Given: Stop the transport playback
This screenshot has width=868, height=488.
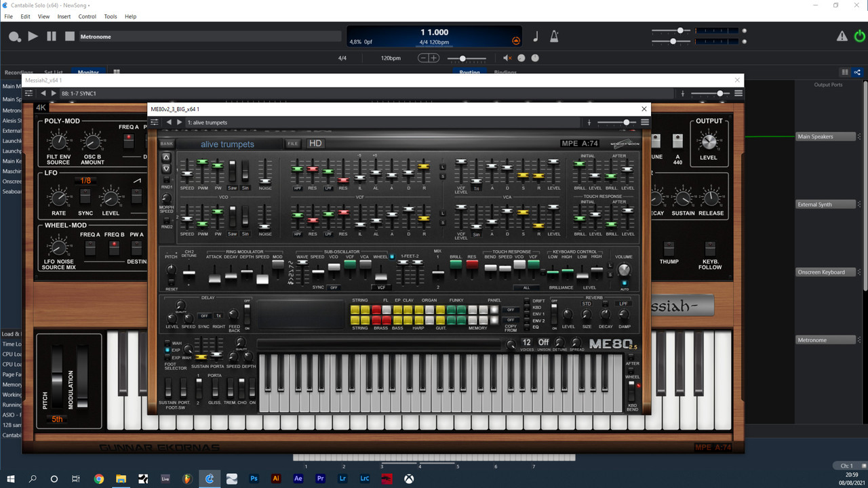Looking at the screenshot, I should coord(69,37).
